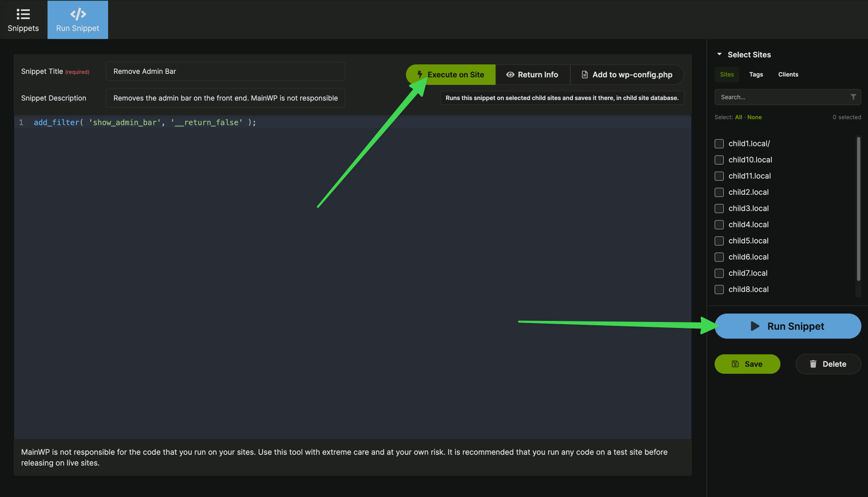Click the sites list scrollbar
The height and width of the screenshot is (497, 868).
858,209
